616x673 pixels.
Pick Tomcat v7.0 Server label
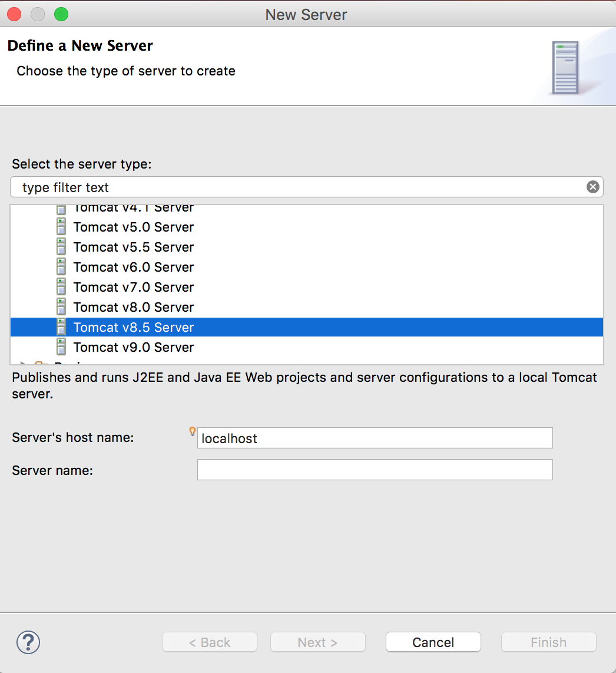(x=134, y=287)
